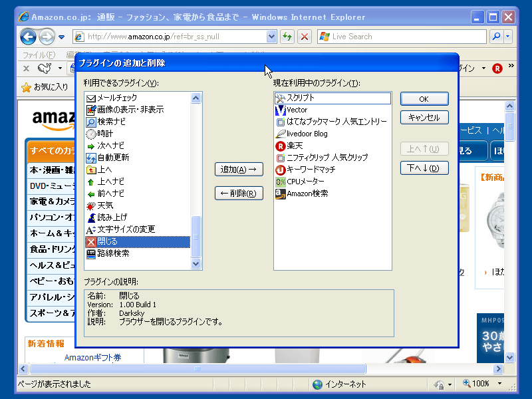Viewport: 532px width, 399px height.
Task: Click the 1.00 Build 1 version text
Action: point(138,305)
